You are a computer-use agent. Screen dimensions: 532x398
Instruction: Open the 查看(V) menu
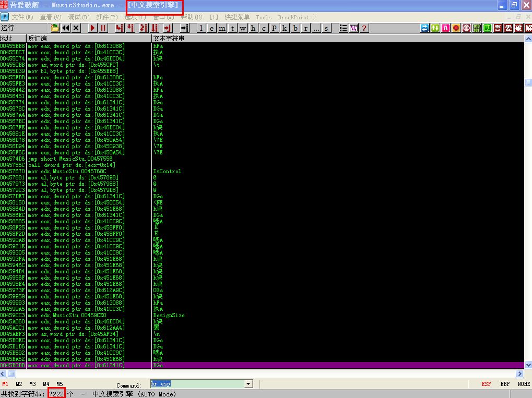tap(51, 17)
